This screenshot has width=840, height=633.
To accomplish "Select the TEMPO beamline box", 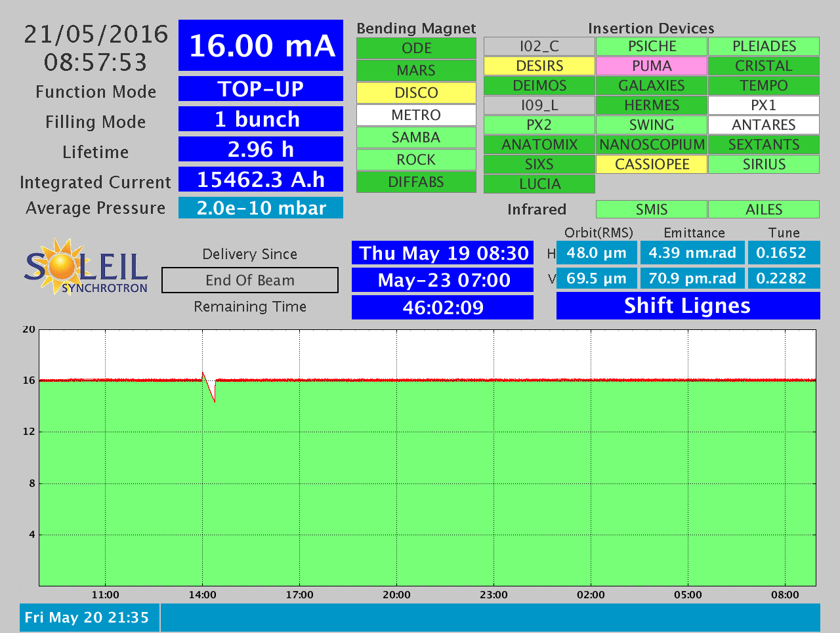I will pyautogui.click(x=764, y=86).
